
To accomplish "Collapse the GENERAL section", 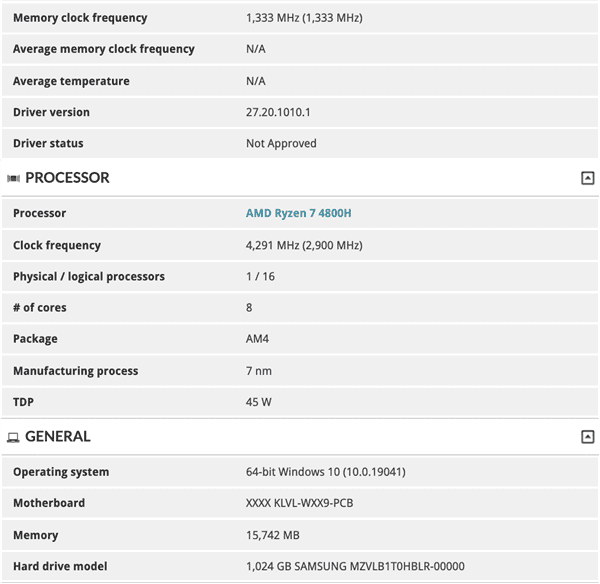I will 587,437.
